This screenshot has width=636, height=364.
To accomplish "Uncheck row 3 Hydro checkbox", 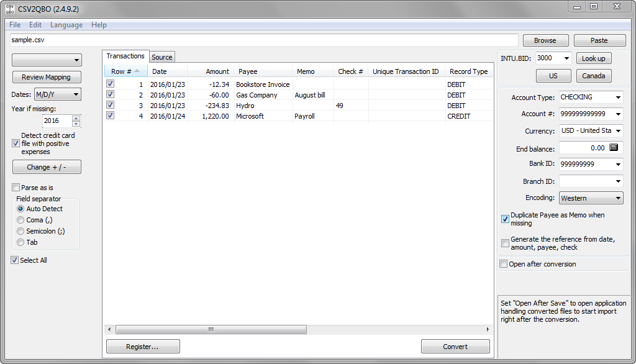I will tap(110, 105).
